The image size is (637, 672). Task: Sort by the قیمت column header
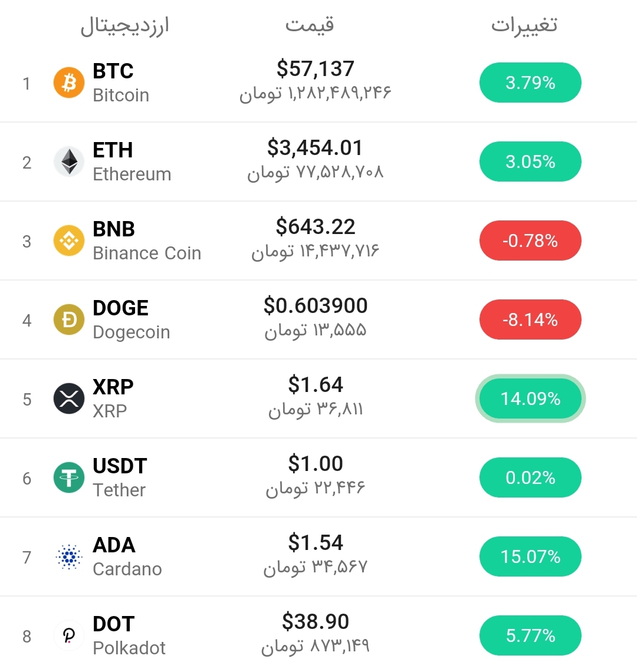click(310, 25)
